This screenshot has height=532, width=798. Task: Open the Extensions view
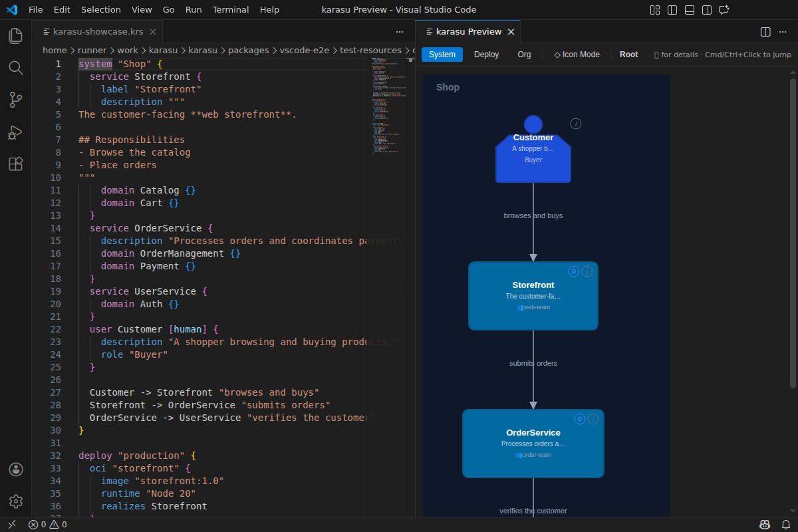pos(16,164)
